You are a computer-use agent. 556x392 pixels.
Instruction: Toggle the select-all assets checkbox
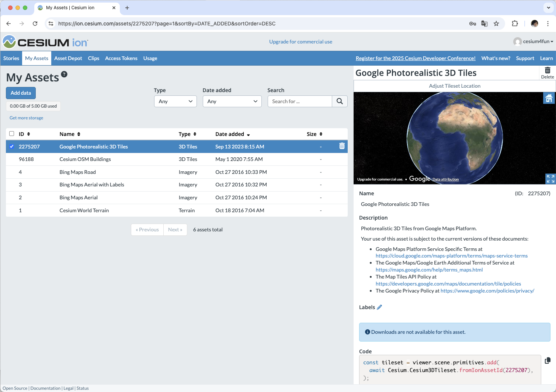coord(12,134)
